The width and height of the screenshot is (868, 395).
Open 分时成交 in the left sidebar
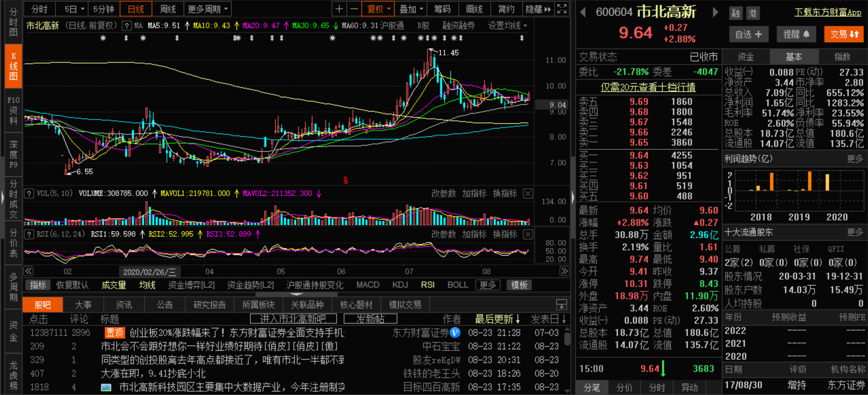pos(14,198)
